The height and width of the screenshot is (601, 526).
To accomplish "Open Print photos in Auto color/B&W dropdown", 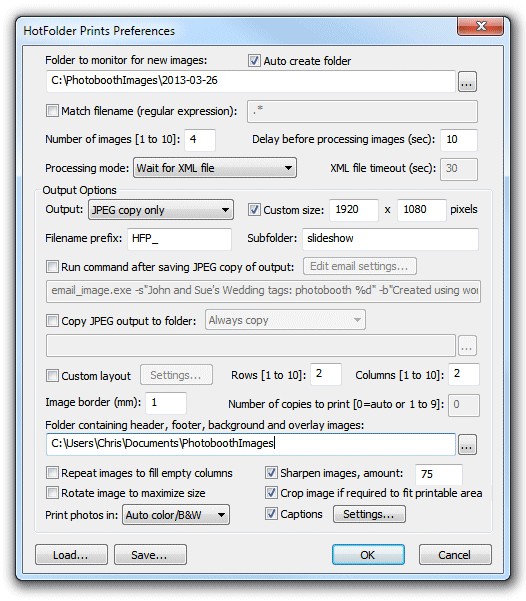I will tap(176, 515).
